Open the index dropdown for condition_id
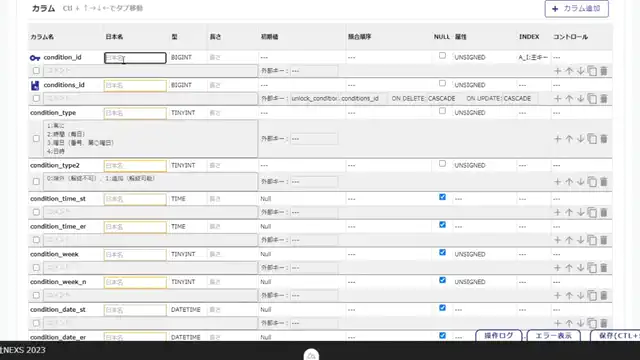 [x=533, y=58]
